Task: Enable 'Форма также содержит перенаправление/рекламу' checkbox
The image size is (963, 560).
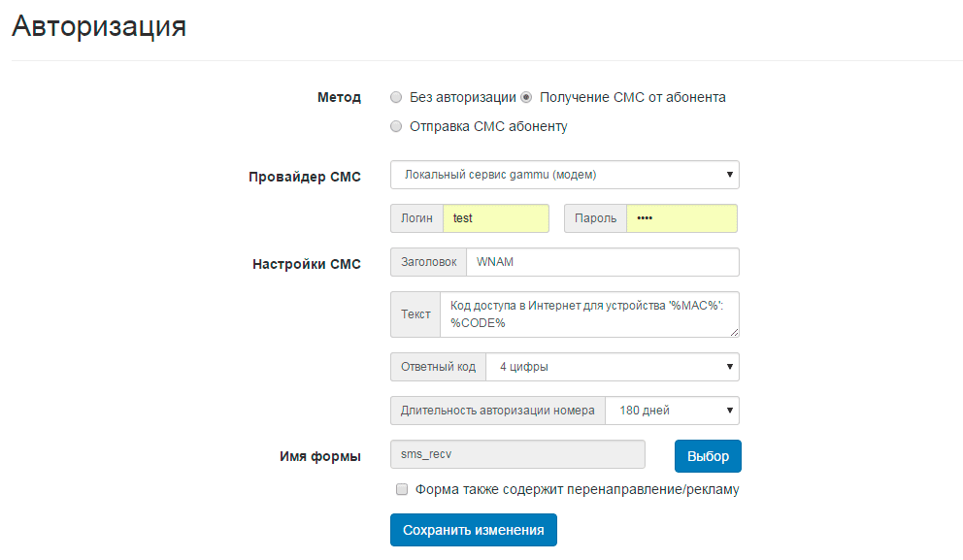Action: click(402, 490)
